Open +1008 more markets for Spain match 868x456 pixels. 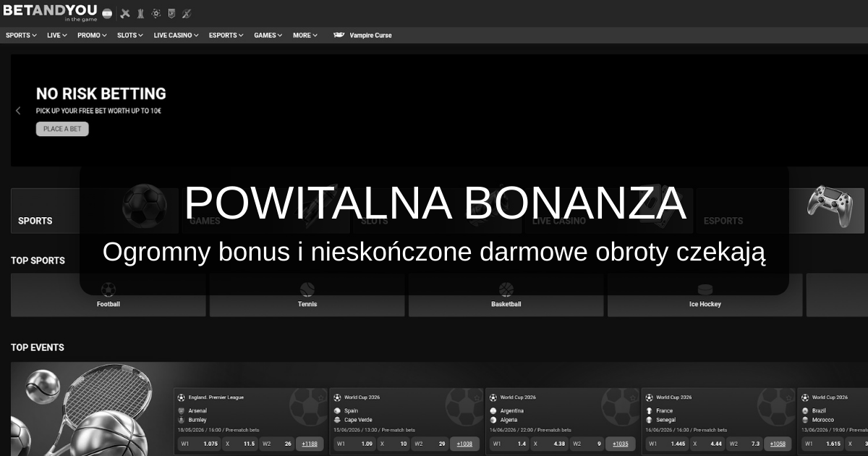pyautogui.click(x=466, y=444)
